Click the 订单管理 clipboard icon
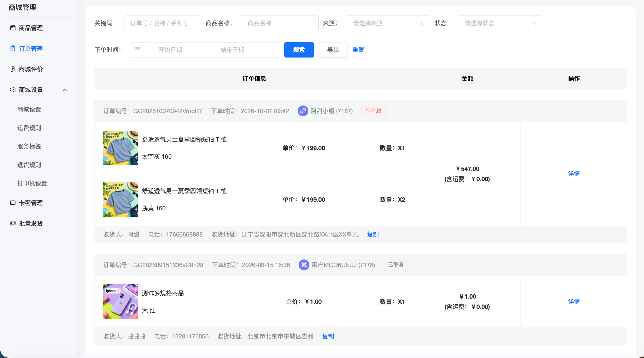Viewport: 644px width, 358px height. [x=13, y=48]
